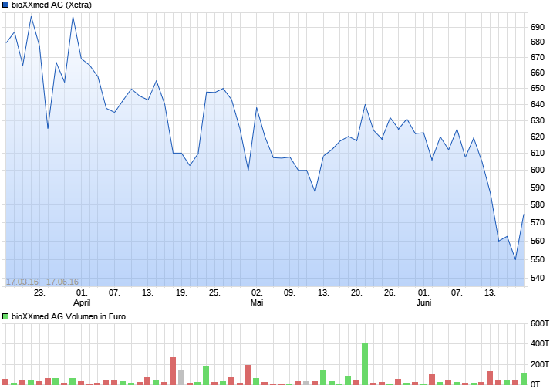Click the 630 price axis label
560x392 pixels.
point(538,121)
